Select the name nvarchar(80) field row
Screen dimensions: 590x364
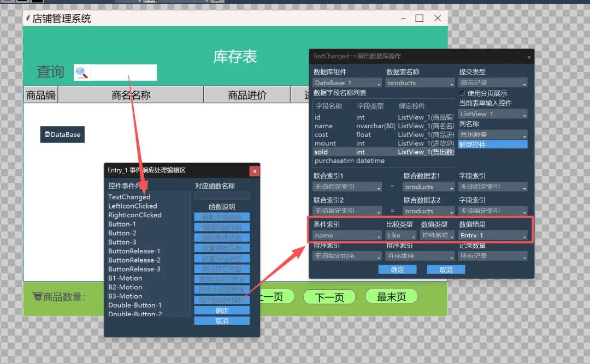(x=383, y=126)
